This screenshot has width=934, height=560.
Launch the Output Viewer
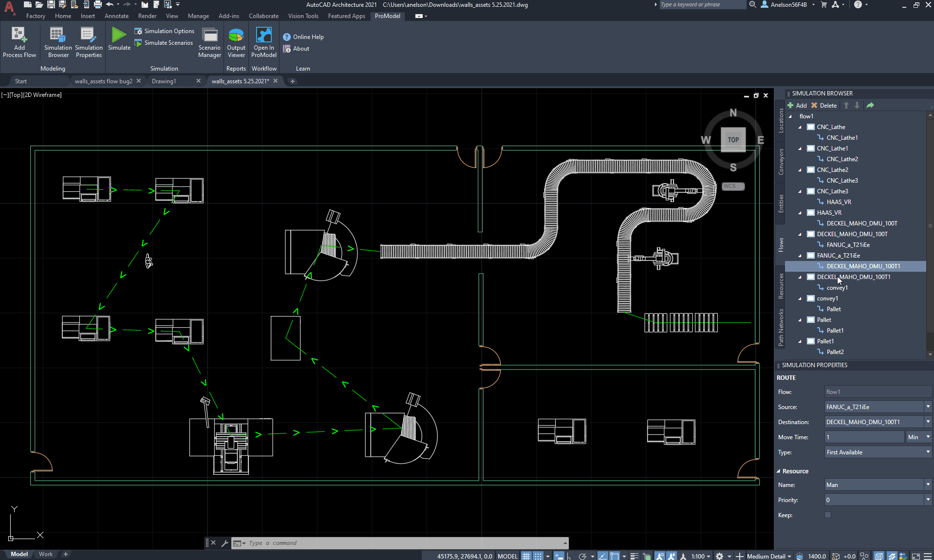(236, 41)
